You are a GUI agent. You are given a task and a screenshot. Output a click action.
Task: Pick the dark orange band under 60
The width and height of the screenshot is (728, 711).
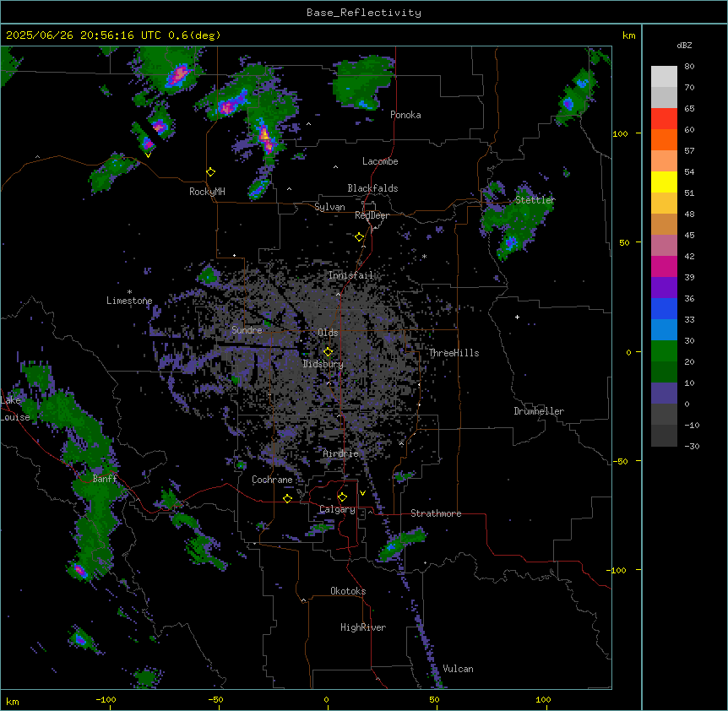664,139
